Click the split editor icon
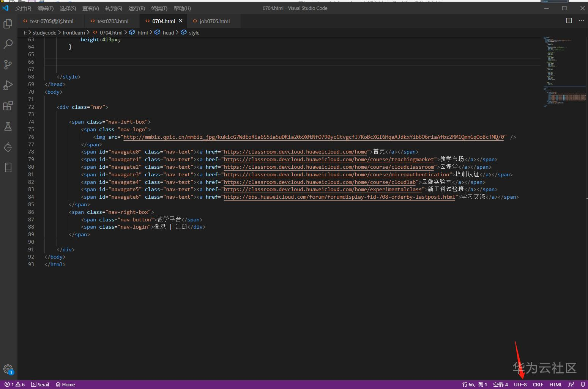 click(x=569, y=21)
